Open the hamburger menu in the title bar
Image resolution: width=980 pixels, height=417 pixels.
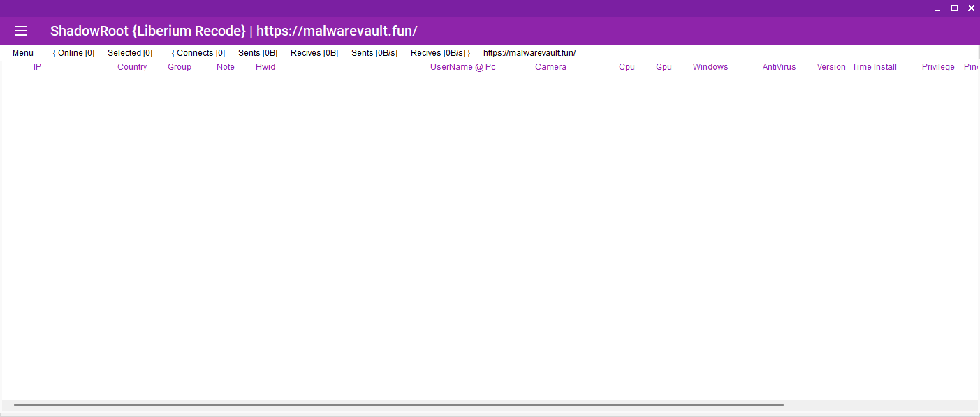pyautogui.click(x=21, y=31)
